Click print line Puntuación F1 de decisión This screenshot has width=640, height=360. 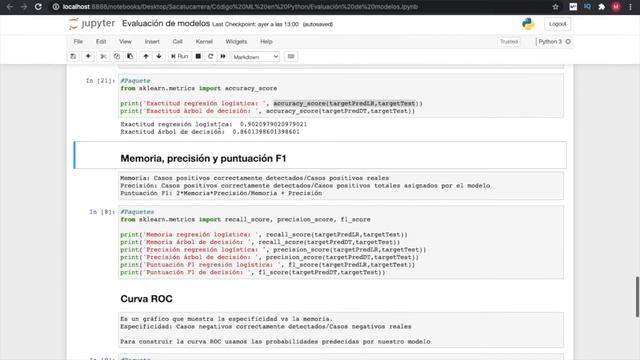coord(253,272)
